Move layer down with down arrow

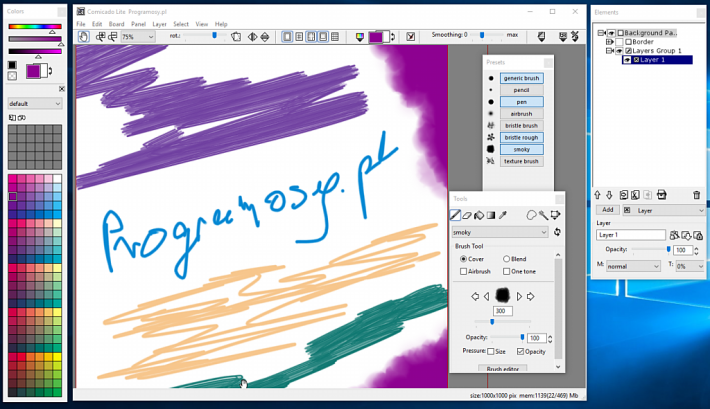tap(609, 195)
